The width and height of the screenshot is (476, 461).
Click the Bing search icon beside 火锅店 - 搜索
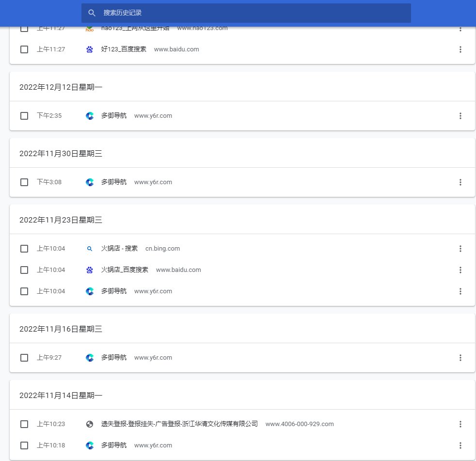point(89,248)
